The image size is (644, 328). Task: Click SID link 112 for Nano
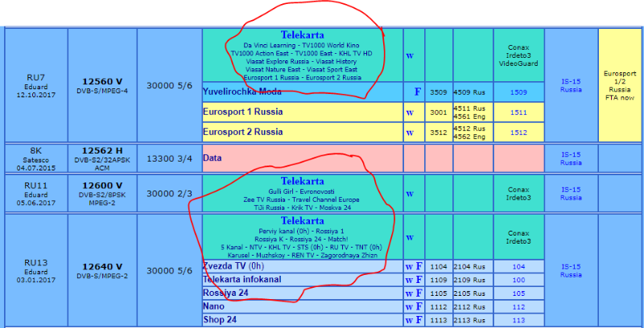click(x=518, y=306)
